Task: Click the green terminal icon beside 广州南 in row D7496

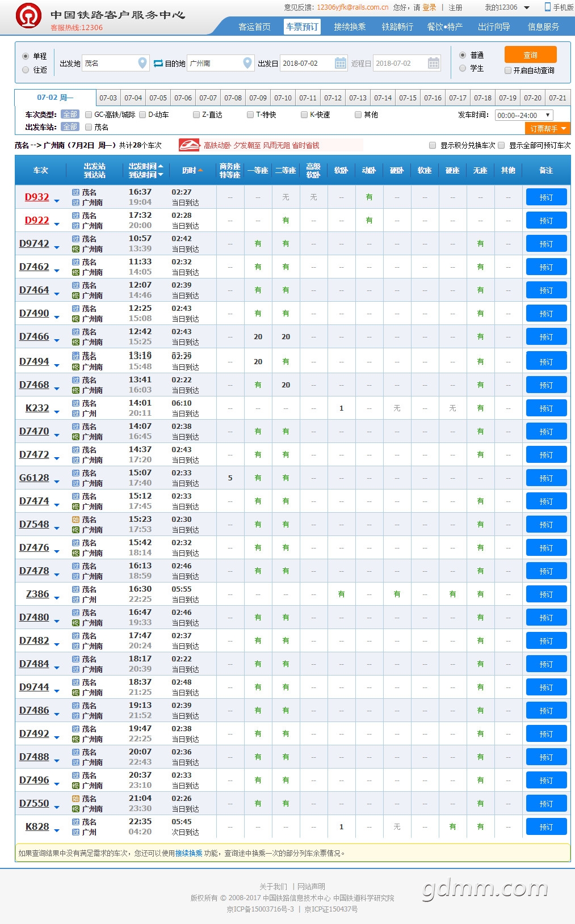Action: click(75, 786)
